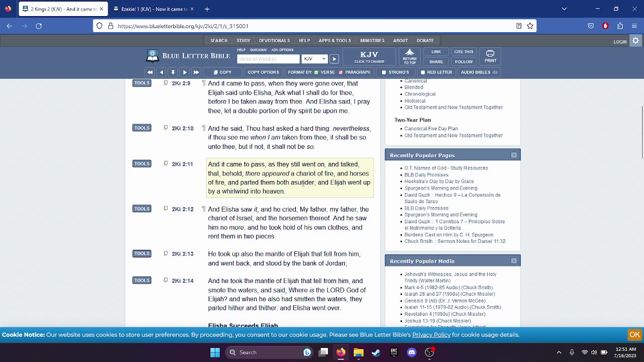The width and height of the screenshot is (644, 362).
Task: Click the Login link
Action: (620, 42)
